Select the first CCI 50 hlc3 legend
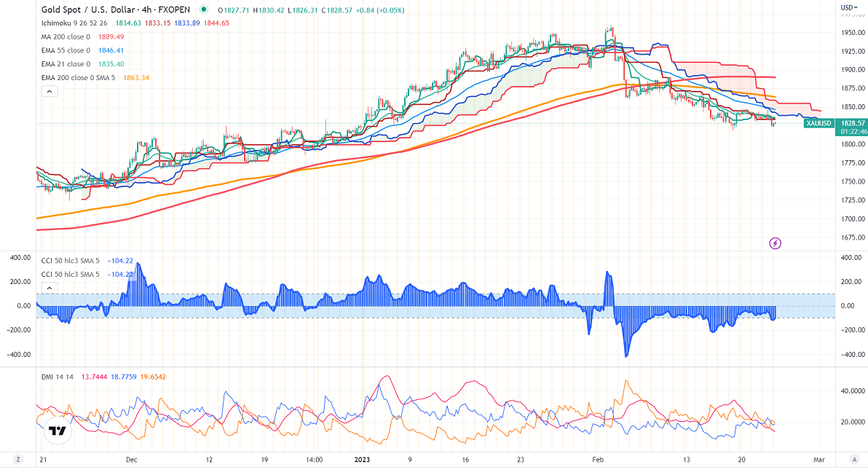Image resolution: width=868 pixels, height=472 pixels. (x=72, y=260)
